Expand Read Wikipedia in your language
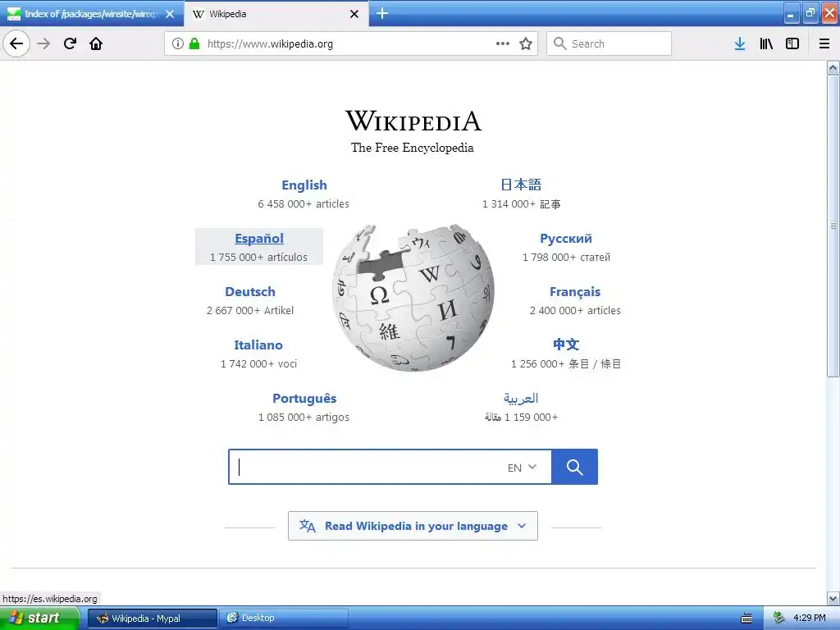This screenshot has width=840, height=630. click(413, 526)
